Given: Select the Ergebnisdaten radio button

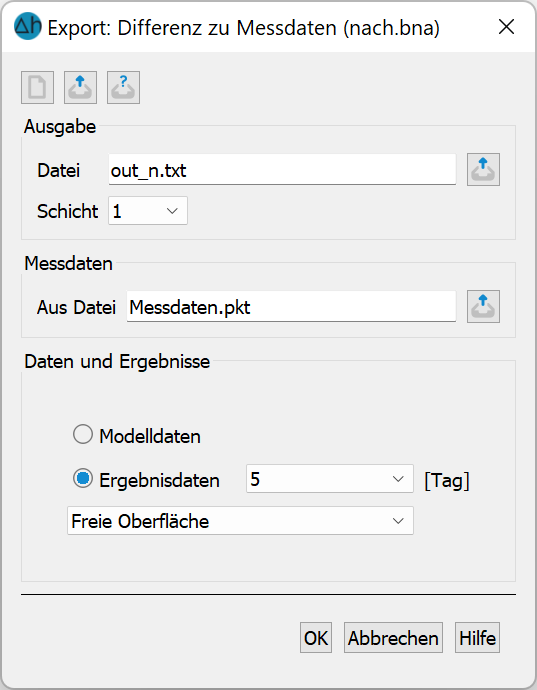Looking at the screenshot, I should [83, 478].
